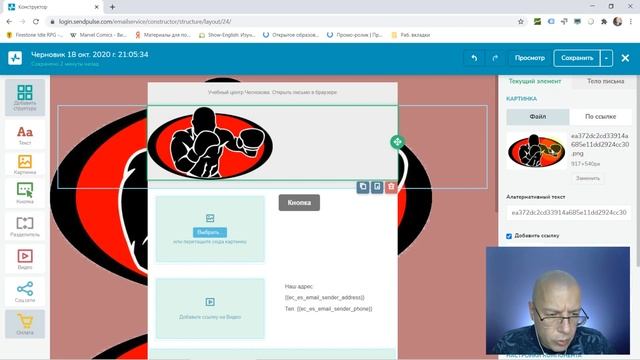This screenshot has width=640, height=360.
Task: Go back in browser history
Action: (9, 22)
